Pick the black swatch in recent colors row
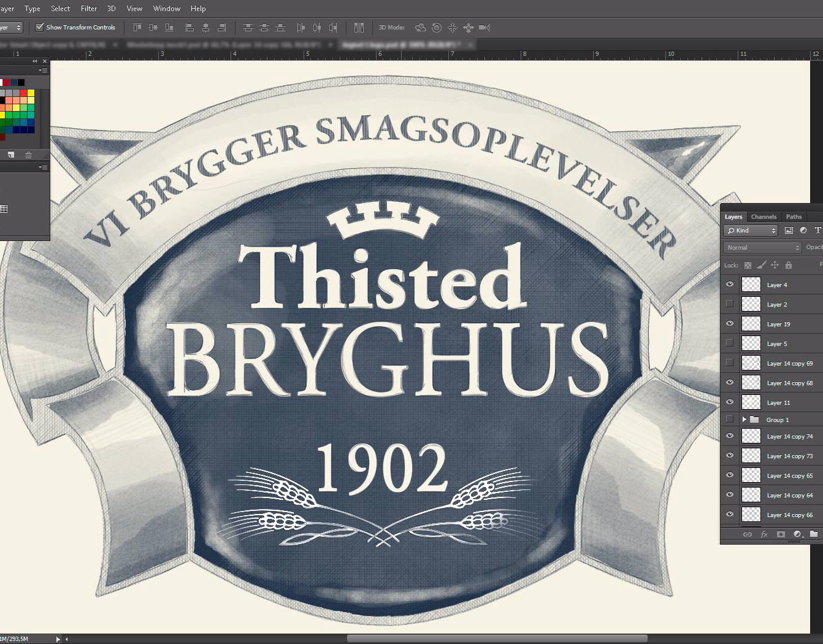823x644 pixels. [21, 82]
